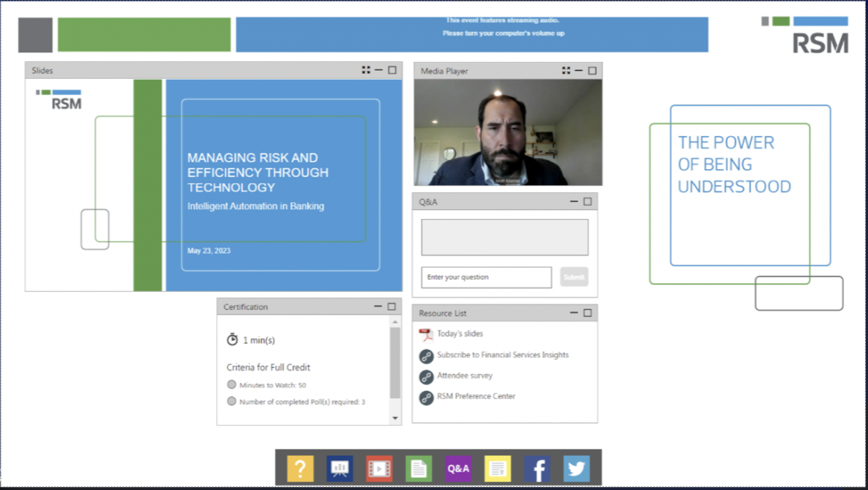
Task: Click the link icon next to Attendee survey
Action: click(x=425, y=375)
